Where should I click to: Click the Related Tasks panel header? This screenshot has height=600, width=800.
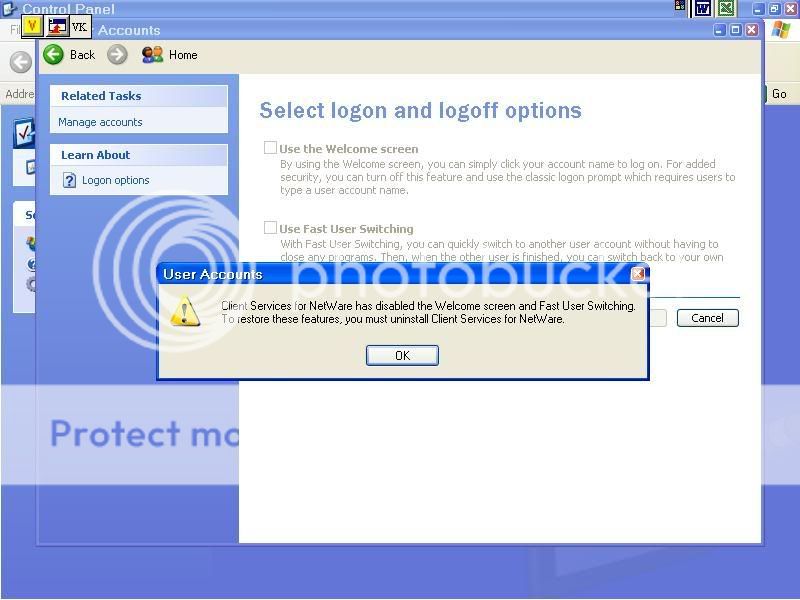tap(139, 96)
